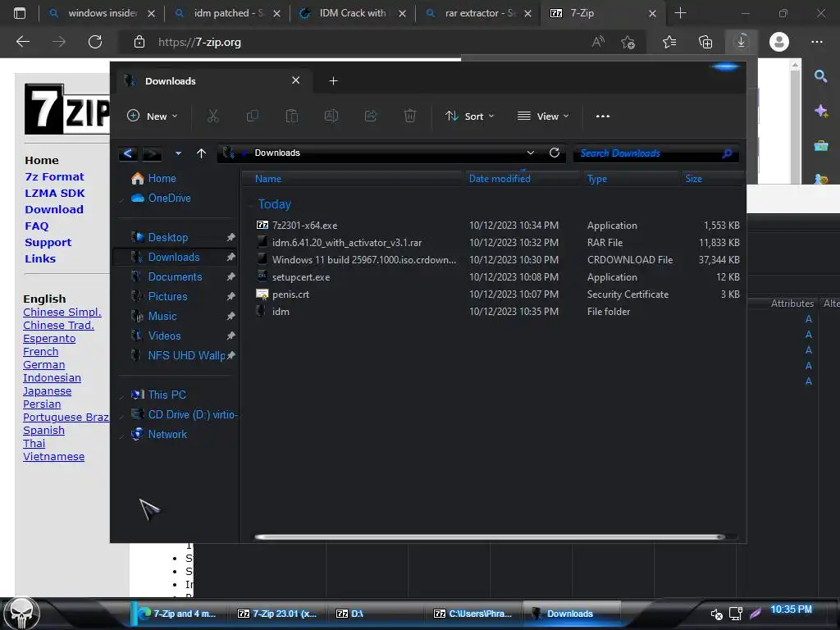The width and height of the screenshot is (840, 630).
Task: Open OneDrive in navigation pane
Action: click(x=169, y=199)
